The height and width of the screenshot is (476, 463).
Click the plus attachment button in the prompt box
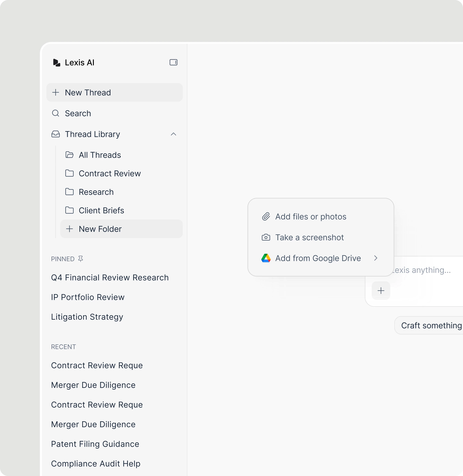point(381,291)
